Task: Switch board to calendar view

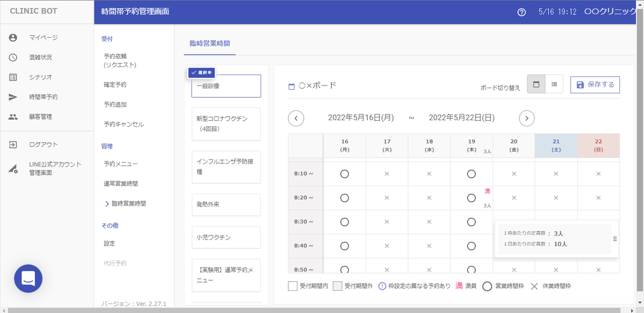Action: (536, 85)
